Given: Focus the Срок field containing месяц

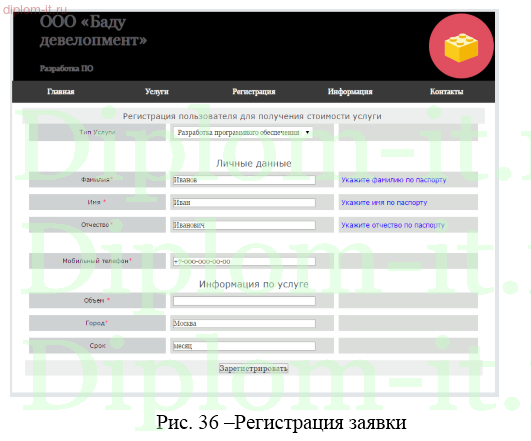Looking at the screenshot, I should (244, 346).
